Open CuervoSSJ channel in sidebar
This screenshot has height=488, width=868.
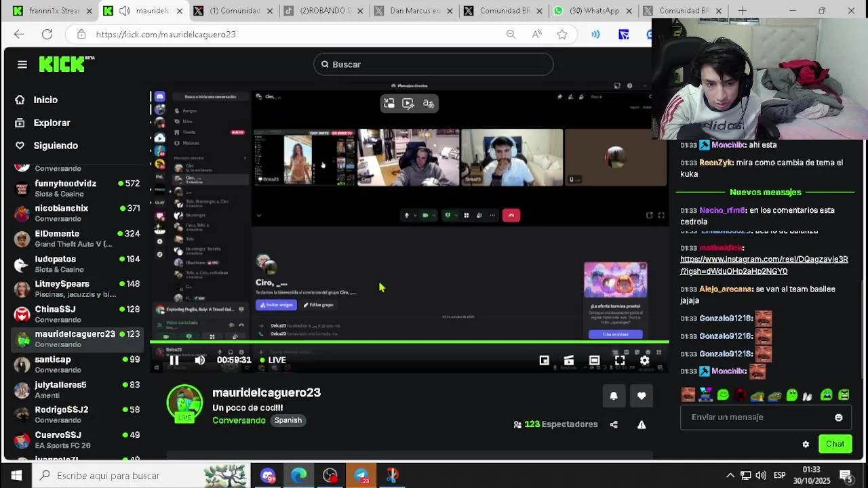click(77, 440)
